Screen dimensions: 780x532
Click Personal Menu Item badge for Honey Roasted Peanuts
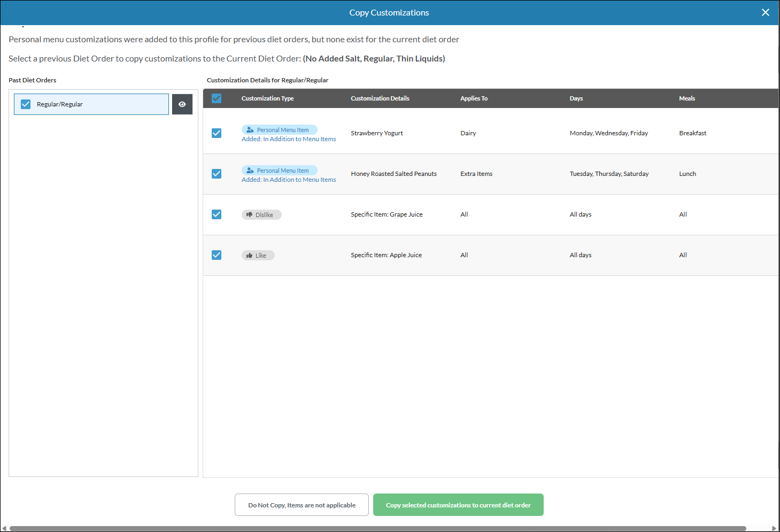click(x=280, y=170)
